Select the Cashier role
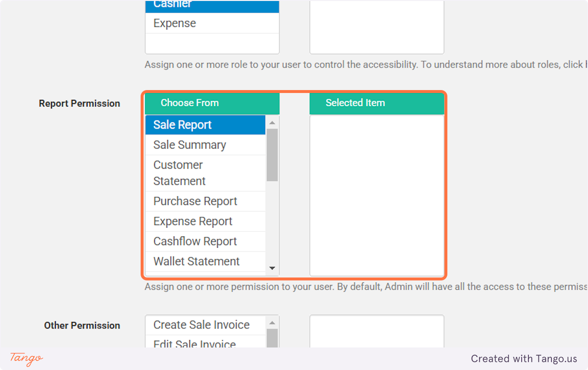The image size is (588, 370). [x=212, y=6]
